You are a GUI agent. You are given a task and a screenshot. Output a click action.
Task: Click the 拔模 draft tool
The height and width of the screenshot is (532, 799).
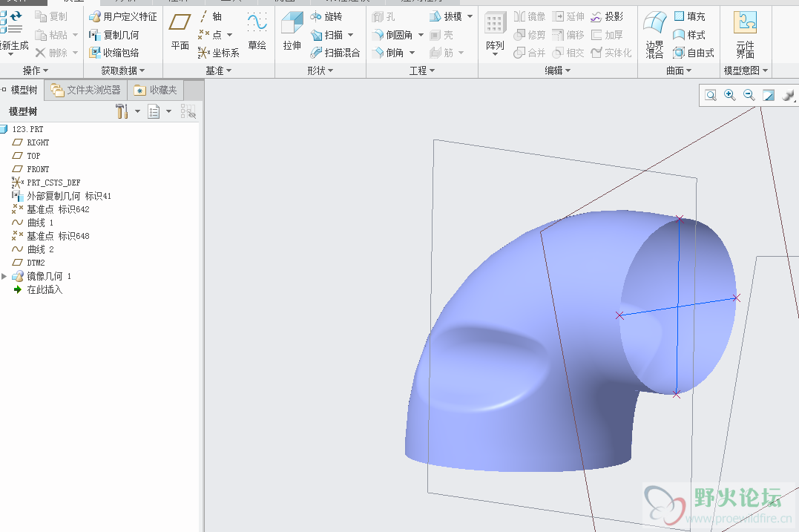pyautogui.click(x=446, y=17)
